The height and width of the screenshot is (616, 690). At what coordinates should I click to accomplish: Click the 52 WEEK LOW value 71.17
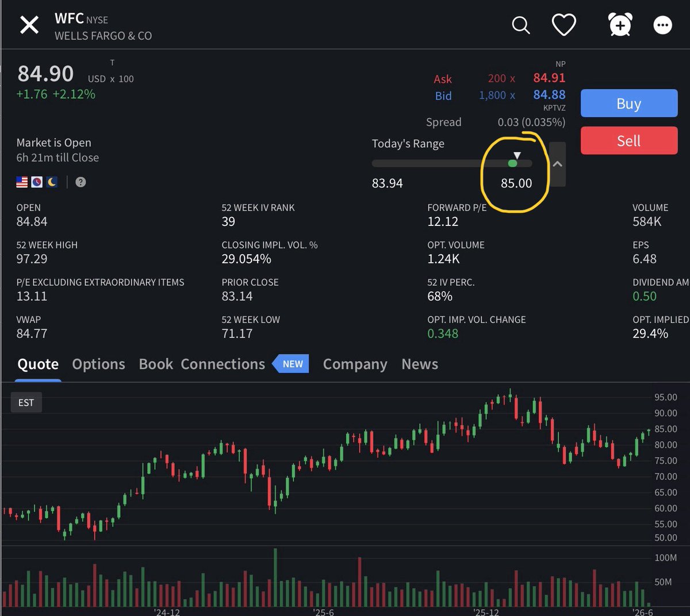pos(237,334)
